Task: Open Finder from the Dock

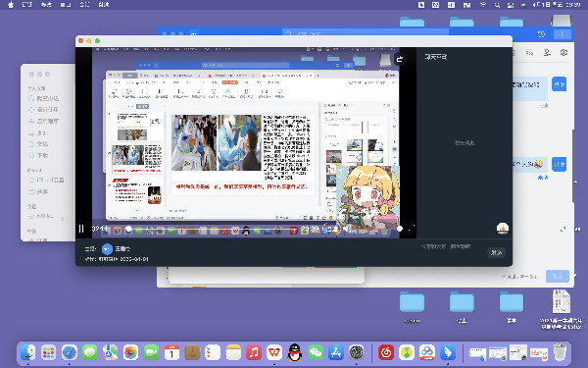Action: 27,352
